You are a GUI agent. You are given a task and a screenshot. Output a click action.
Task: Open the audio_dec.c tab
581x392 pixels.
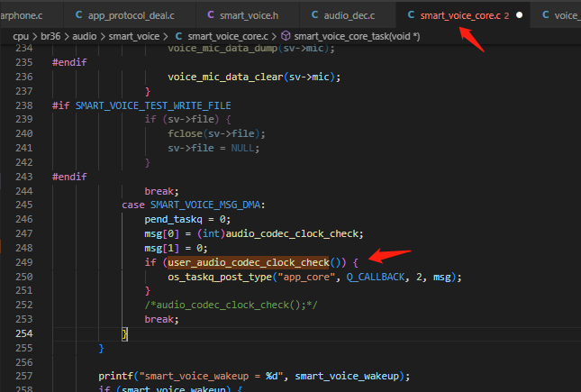click(348, 15)
